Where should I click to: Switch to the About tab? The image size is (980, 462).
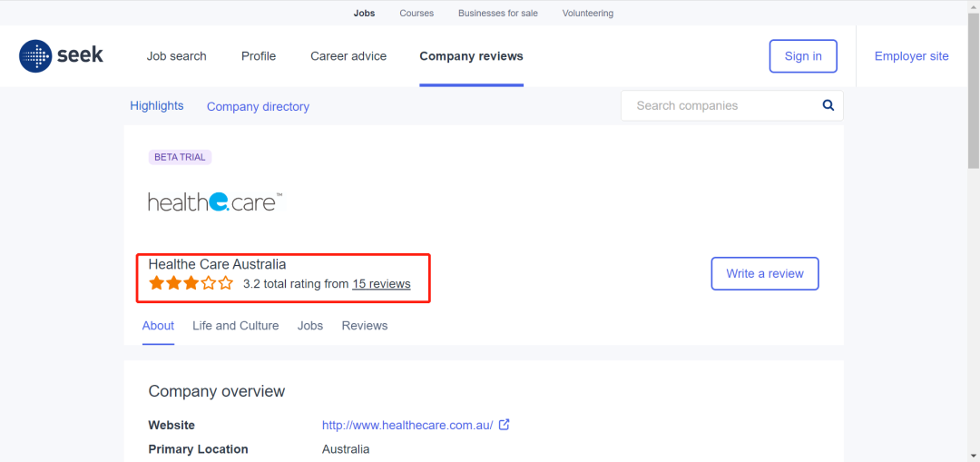pos(158,326)
